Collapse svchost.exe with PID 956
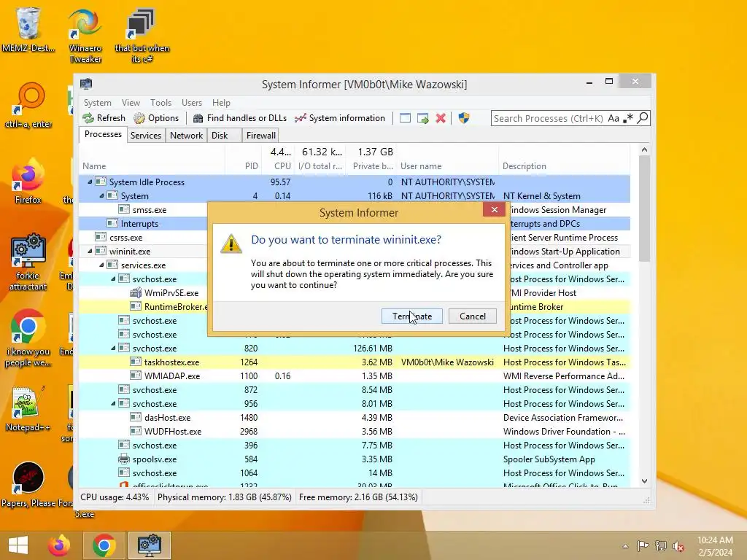Viewport: 747px width, 560px height. 113,403
